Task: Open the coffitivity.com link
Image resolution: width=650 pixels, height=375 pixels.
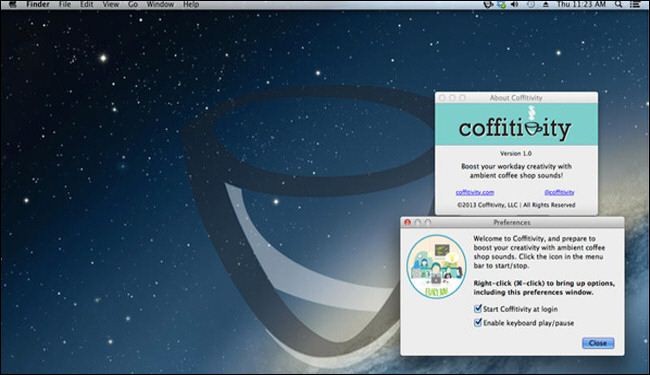Action: (475, 192)
